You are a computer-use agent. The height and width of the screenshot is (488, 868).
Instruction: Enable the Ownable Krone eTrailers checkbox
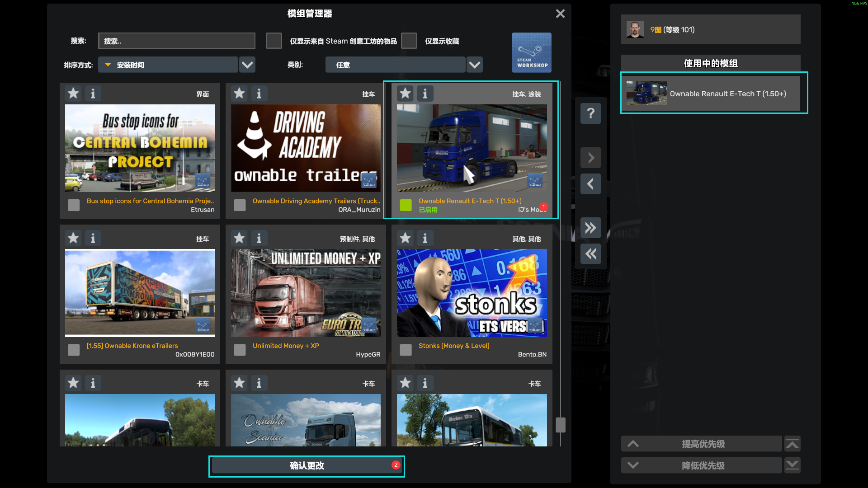(x=74, y=350)
